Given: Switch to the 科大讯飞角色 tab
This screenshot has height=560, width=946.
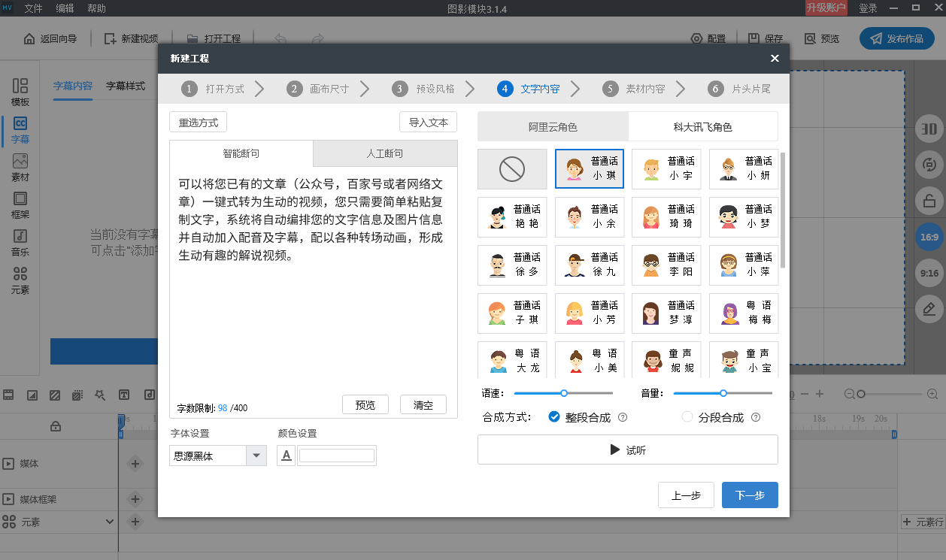Looking at the screenshot, I should click(x=702, y=126).
